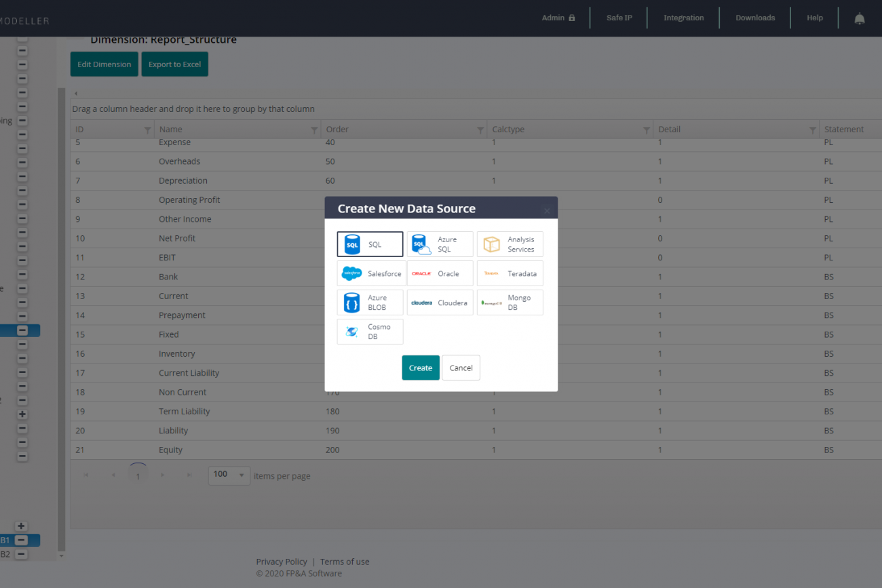Open the Safe IP menu
The width and height of the screenshot is (882, 588).
pos(619,18)
